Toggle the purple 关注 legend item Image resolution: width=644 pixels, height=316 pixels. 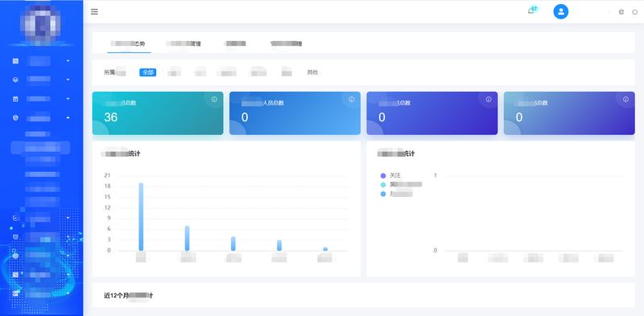point(390,175)
